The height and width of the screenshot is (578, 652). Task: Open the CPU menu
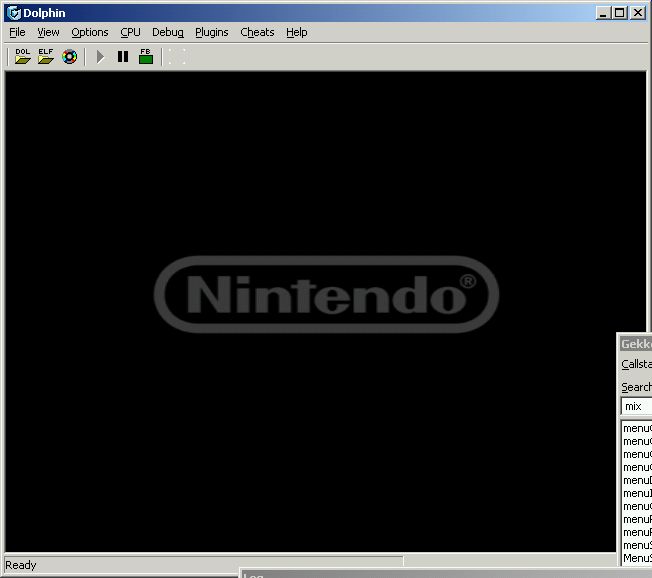(x=130, y=32)
